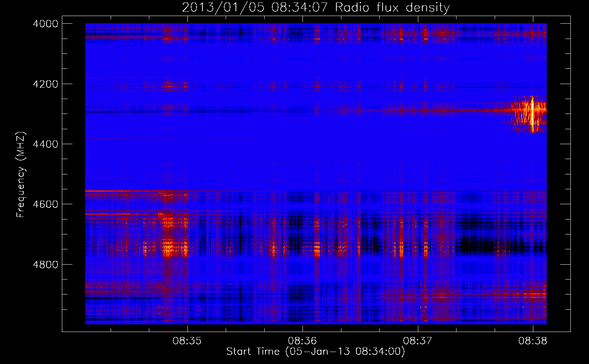The width and height of the screenshot is (589, 364).
Task: Click the plot title "2013/01/05 08:34:07 Radio flux density"
Action: coord(316,7)
